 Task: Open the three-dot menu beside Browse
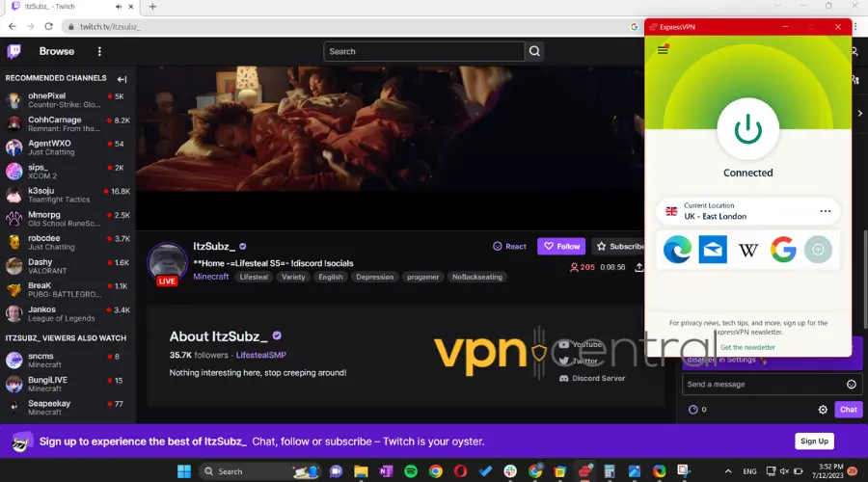pyautogui.click(x=99, y=51)
